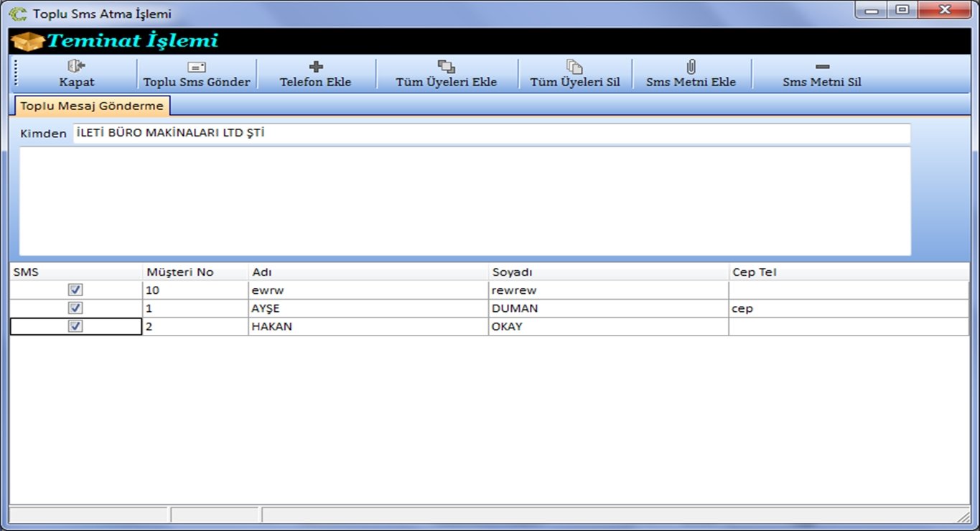Click the Sms Metni Ekle paperclip icon
This screenshot has width=980, height=531.
(x=691, y=67)
